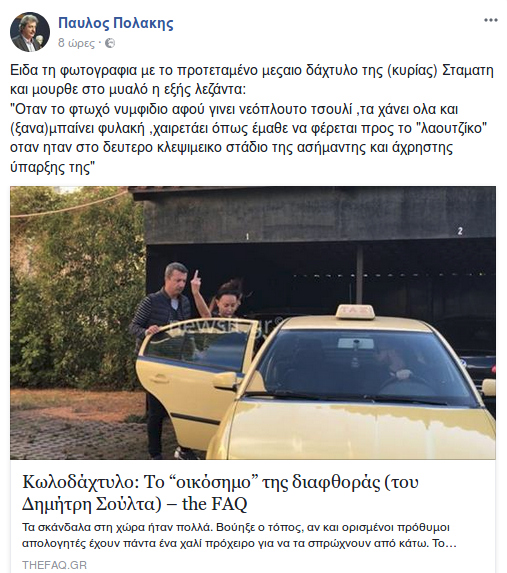Click the last post text line 'ύπαρξης της'
507x573 pixels.
point(53,168)
